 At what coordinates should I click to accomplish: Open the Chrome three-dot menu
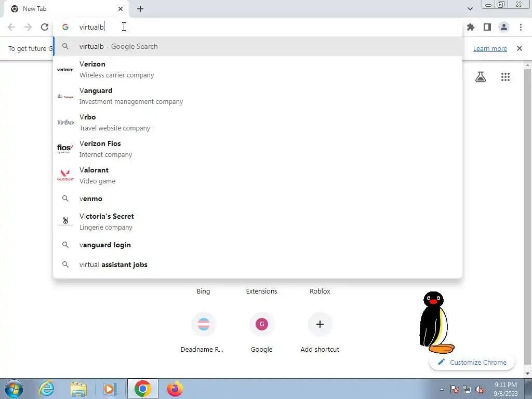click(521, 27)
